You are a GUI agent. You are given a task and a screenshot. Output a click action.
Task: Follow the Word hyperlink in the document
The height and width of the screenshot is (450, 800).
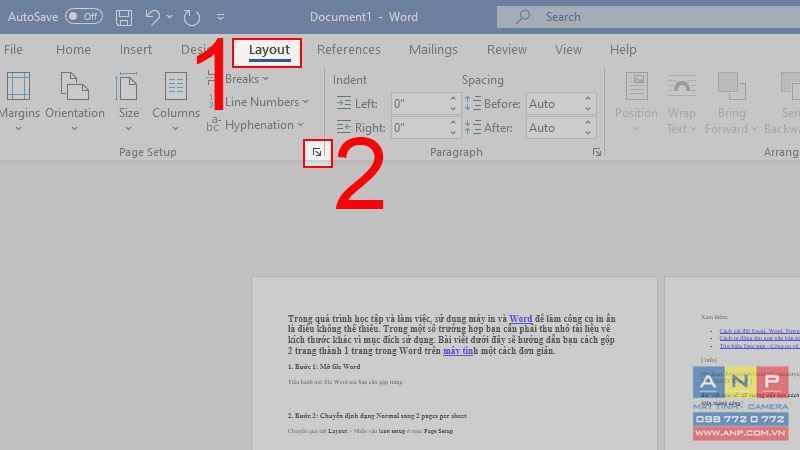520,318
